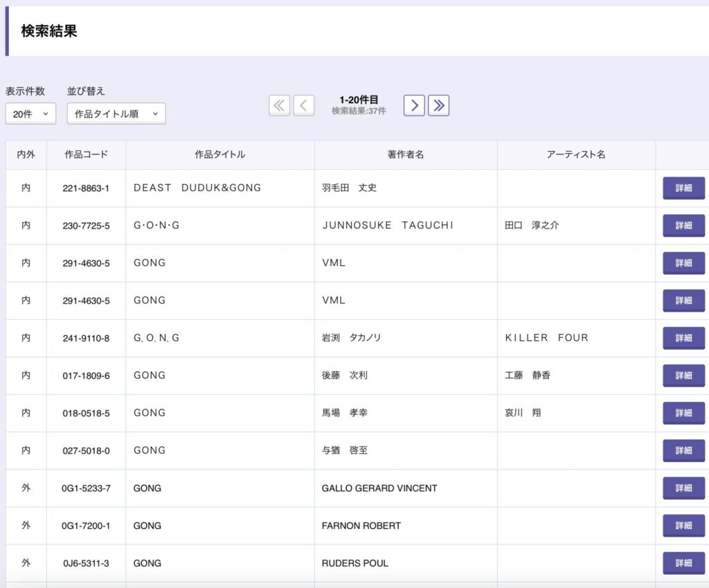Screen dimensions: 709x588
Task: Jump to the last results page
Action: coord(438,105)
